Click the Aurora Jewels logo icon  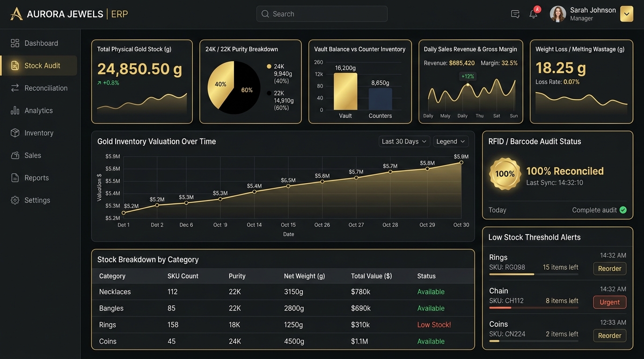tap(16, 14)
